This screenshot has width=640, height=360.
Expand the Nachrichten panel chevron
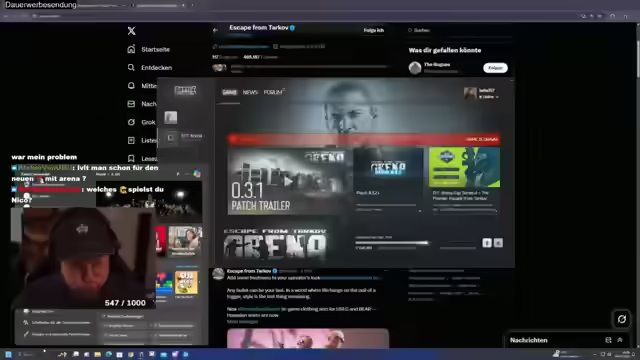pyautogui.click(x=620, y=340)
